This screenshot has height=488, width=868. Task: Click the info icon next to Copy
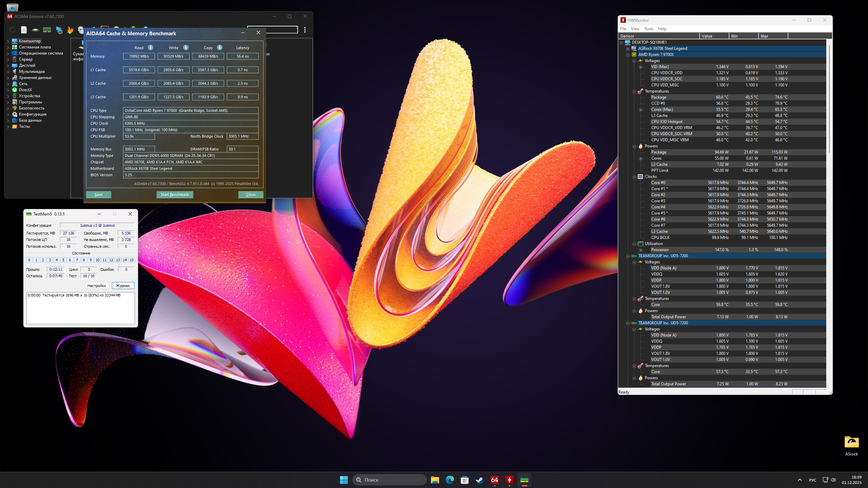(220, 47)
